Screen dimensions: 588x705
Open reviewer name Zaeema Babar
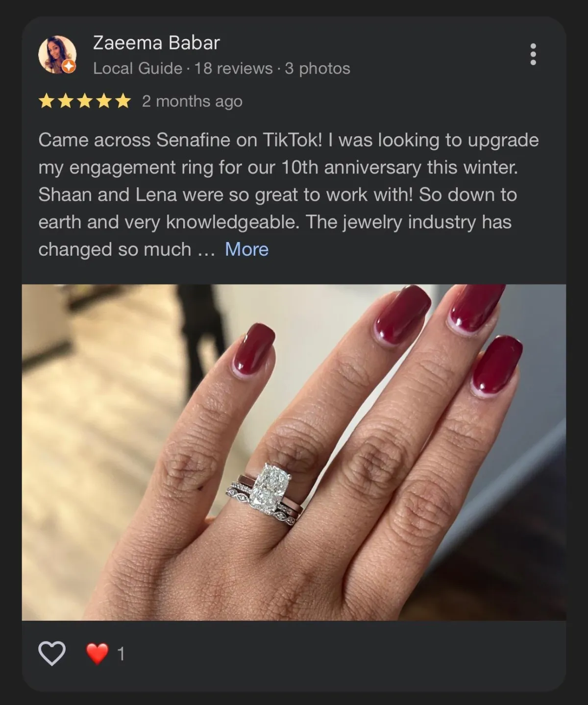156,43
